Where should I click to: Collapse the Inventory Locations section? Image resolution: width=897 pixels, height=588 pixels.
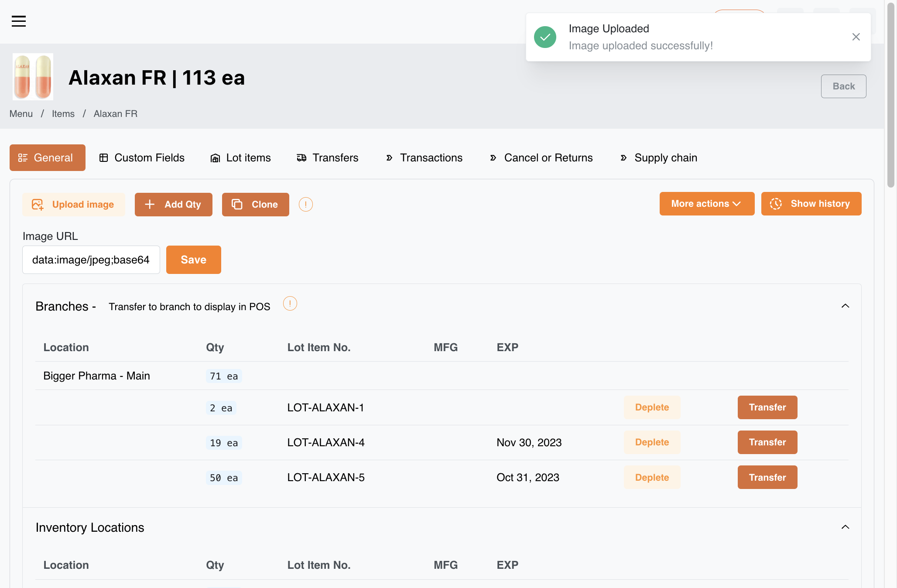click(x=845, y=527)
